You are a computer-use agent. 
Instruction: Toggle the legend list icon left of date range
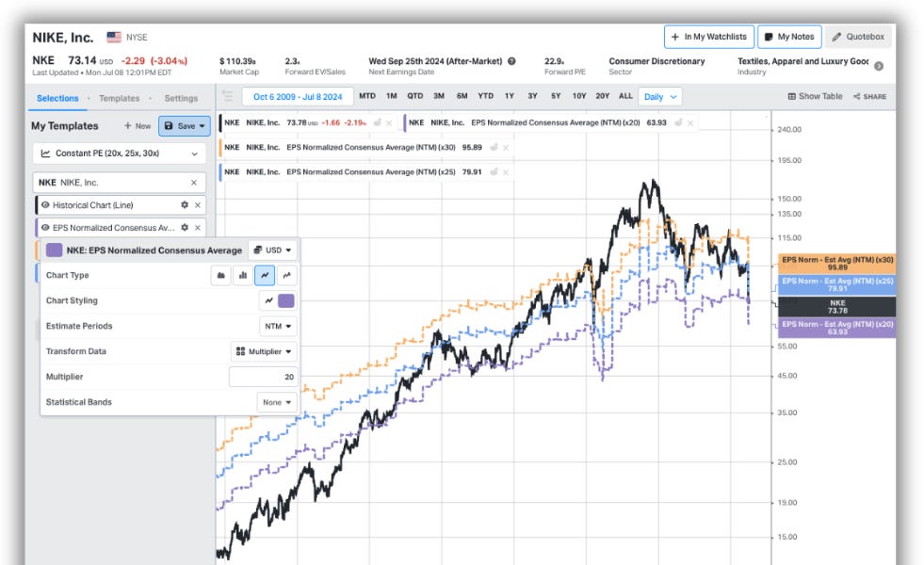228,96
